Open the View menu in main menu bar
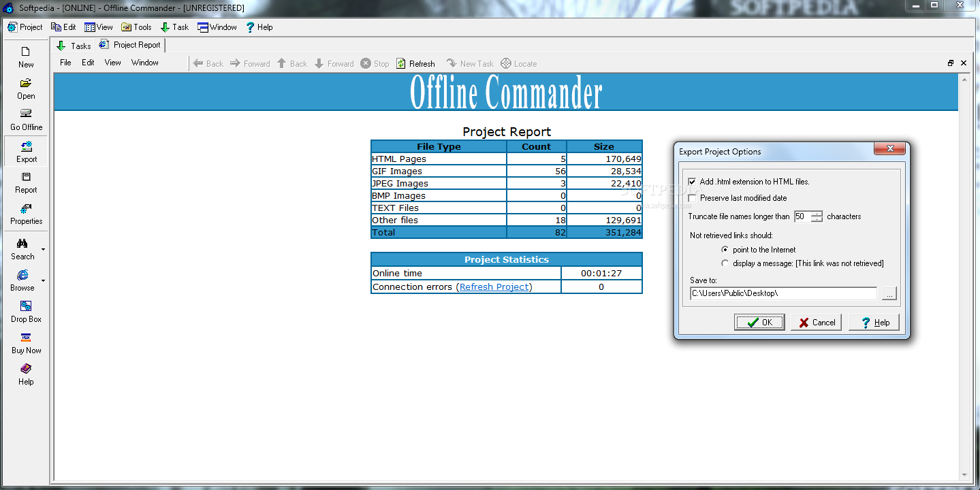Image resolution: width=980 pixels, height=490 pixels. coord(98,27)
